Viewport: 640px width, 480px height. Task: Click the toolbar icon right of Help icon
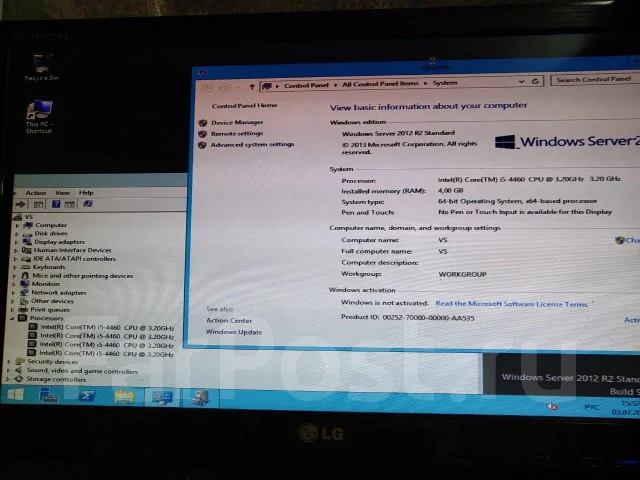coord(70,204)
